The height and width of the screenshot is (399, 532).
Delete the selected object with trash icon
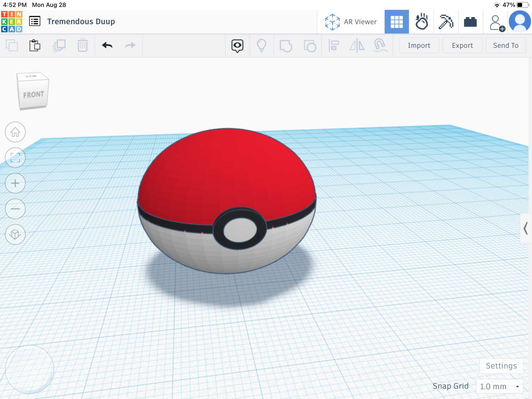point(83,45)
